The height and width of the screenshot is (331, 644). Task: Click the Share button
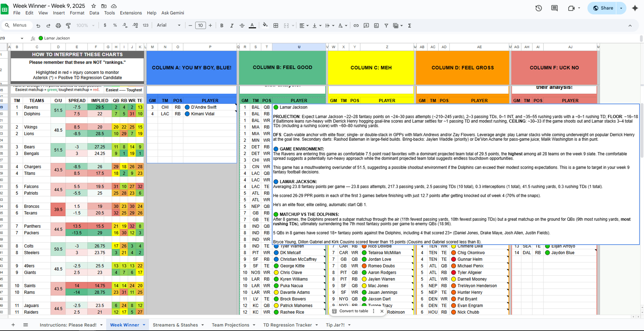[603, 8]
